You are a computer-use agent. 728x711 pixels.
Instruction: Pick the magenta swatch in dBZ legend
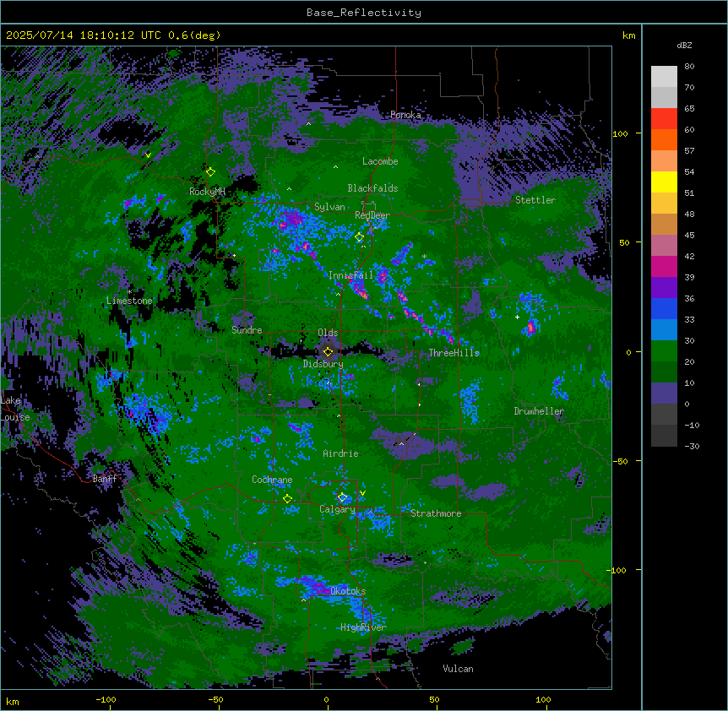(x=664, y=266)
